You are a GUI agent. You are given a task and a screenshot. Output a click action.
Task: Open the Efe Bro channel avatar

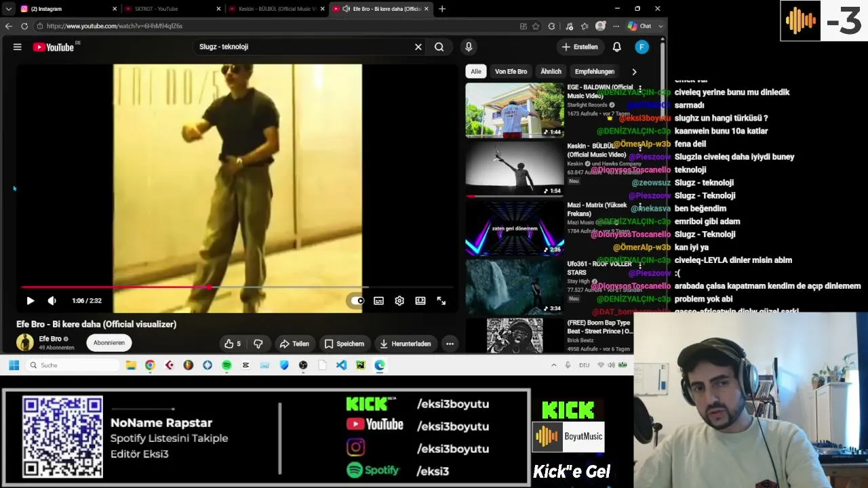(x=25, y=342)
